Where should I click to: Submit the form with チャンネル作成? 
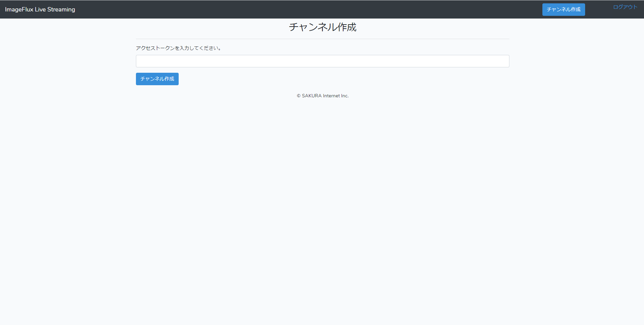click(157, 79)
